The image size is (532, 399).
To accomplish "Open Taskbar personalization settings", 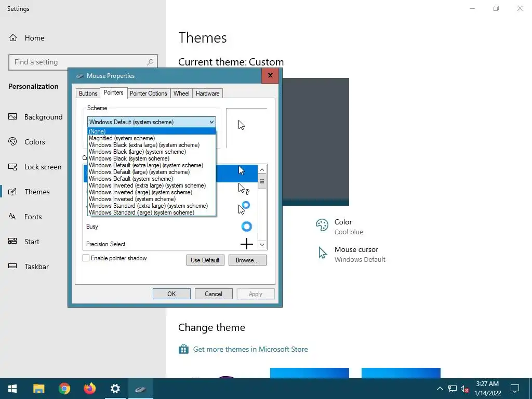I will (29, 267).
